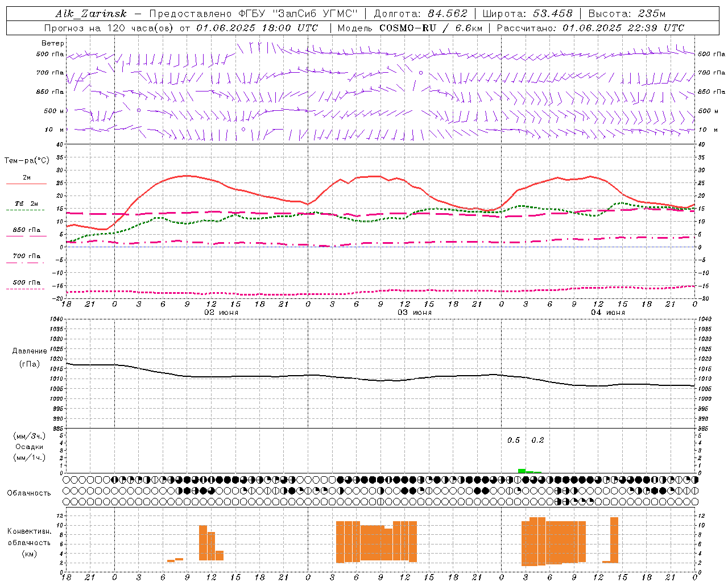Image resolution: width=728 pixels, height=582 pixels.
Task: Click the '02 июня' date label
Action: pyautogui.click(x=221, y=313)
